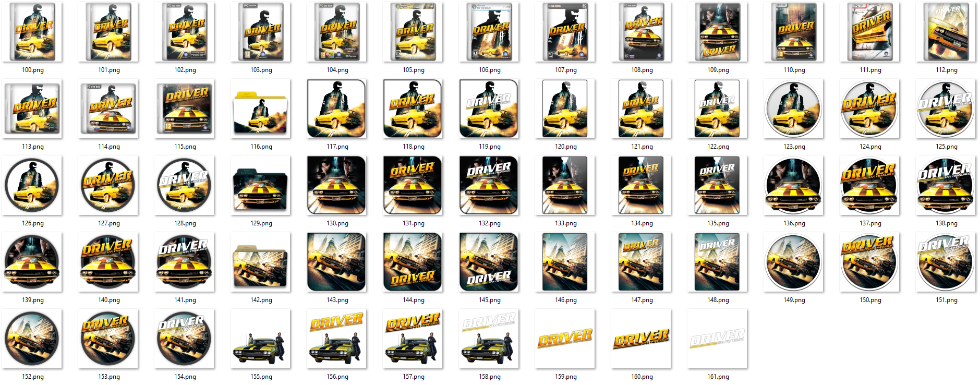
Task: Click the file name 132.png
Action: [490, 223]
